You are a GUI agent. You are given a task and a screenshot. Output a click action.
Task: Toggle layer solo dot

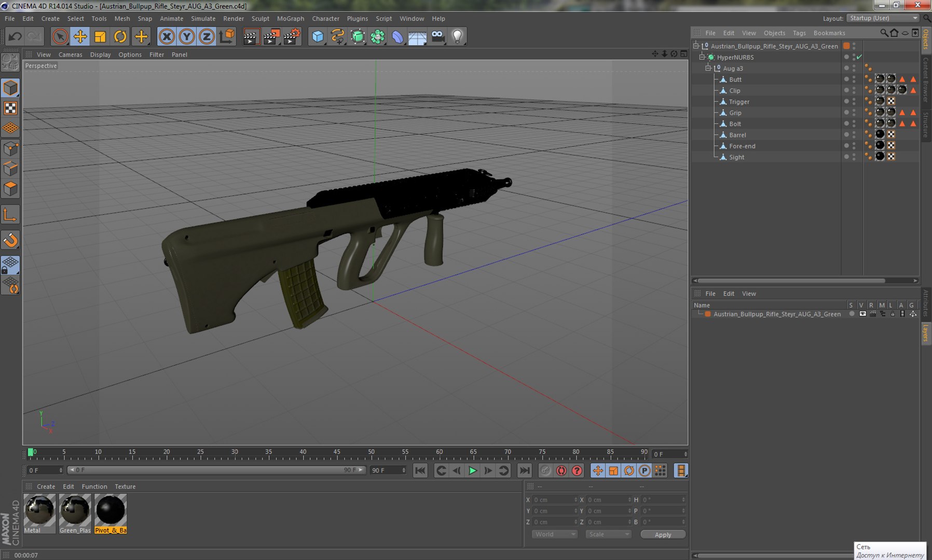852,314
